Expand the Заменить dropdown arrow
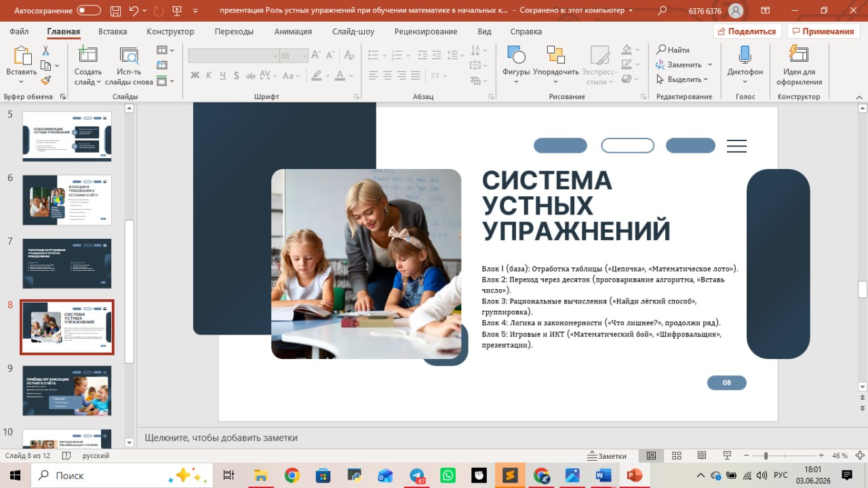Image resolution: width=868 pixels, height=488 pixels. (x=710, y=64)
